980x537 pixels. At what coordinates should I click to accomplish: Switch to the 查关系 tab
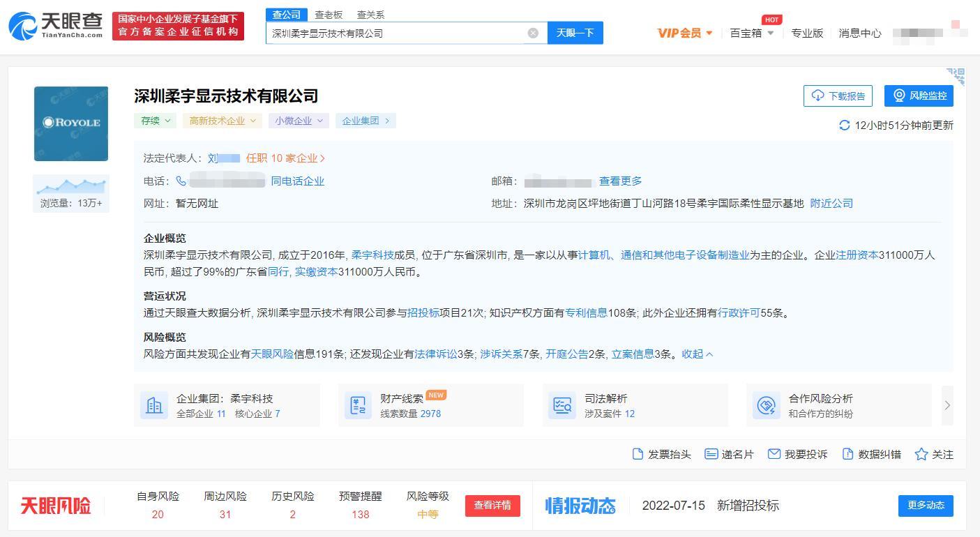click(x=370, y=15)
